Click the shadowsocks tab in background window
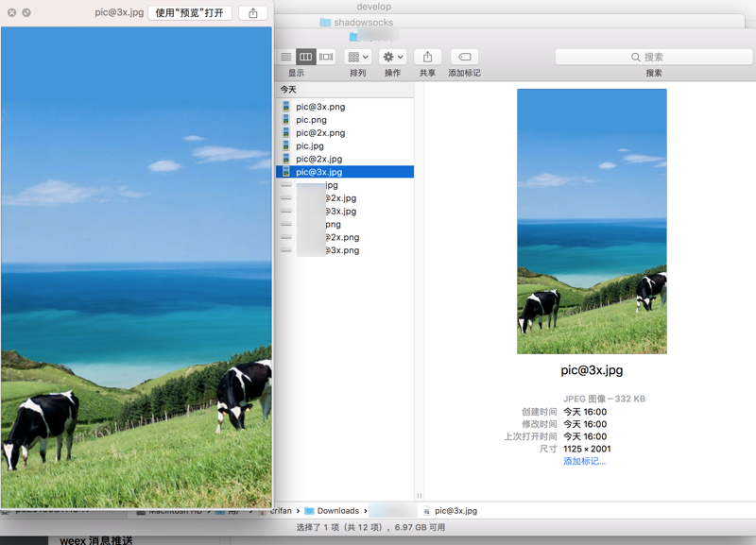The height and width of the screenshot is (545, 756). (x=356, y=22)
